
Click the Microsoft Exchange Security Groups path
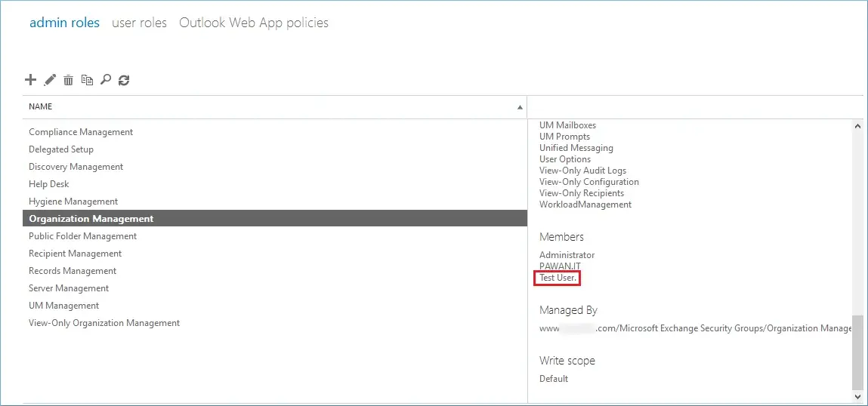click(695, 328)
